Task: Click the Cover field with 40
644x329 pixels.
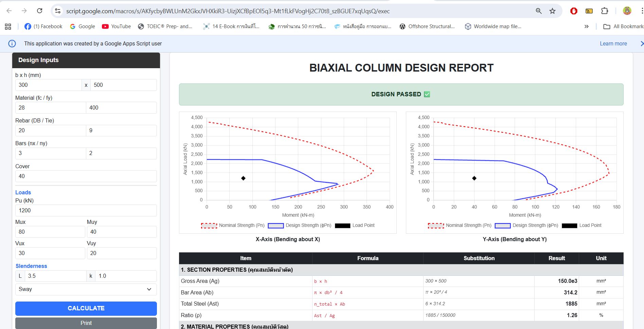Action: click(x=86, y=176)
